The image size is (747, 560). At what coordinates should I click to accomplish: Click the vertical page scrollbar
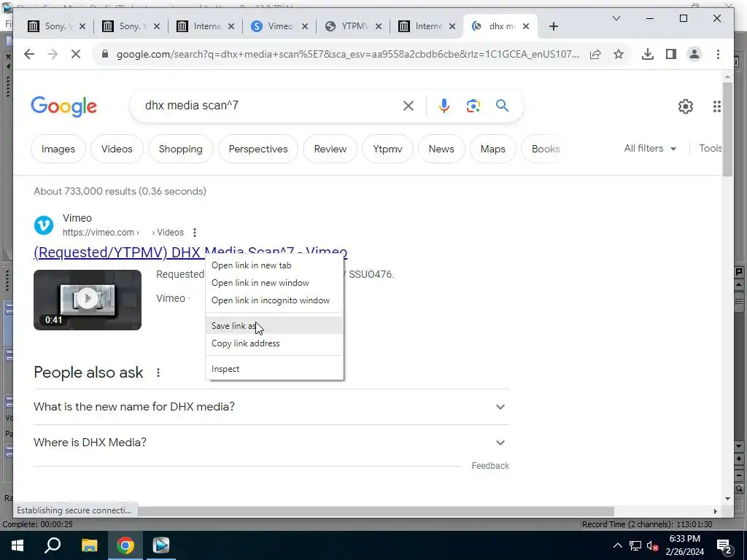(727, 128)
